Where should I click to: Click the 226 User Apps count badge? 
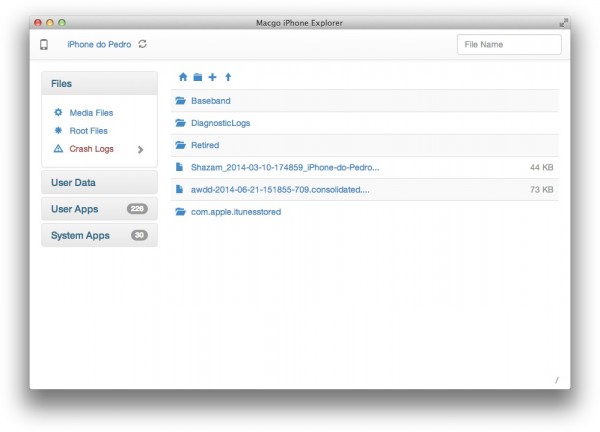(137, 209)
